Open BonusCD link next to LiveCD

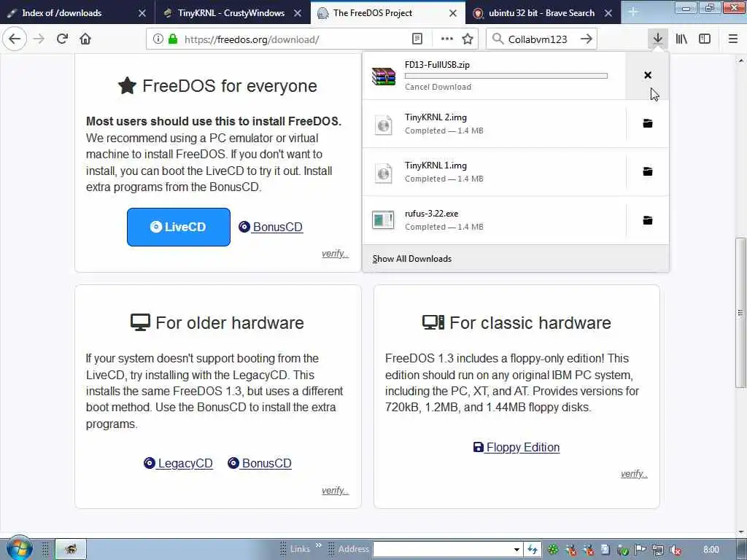[271, 227]
